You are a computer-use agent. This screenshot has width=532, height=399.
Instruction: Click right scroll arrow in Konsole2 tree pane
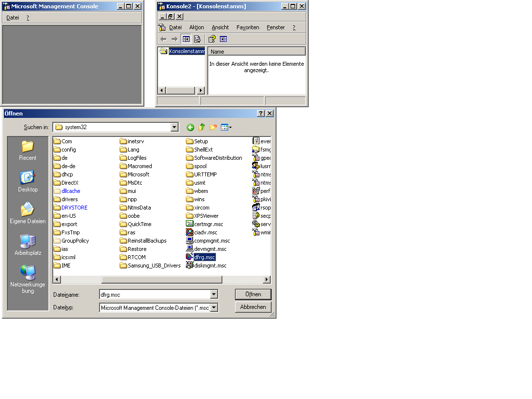pyautogui.click(x=201, y=90)
